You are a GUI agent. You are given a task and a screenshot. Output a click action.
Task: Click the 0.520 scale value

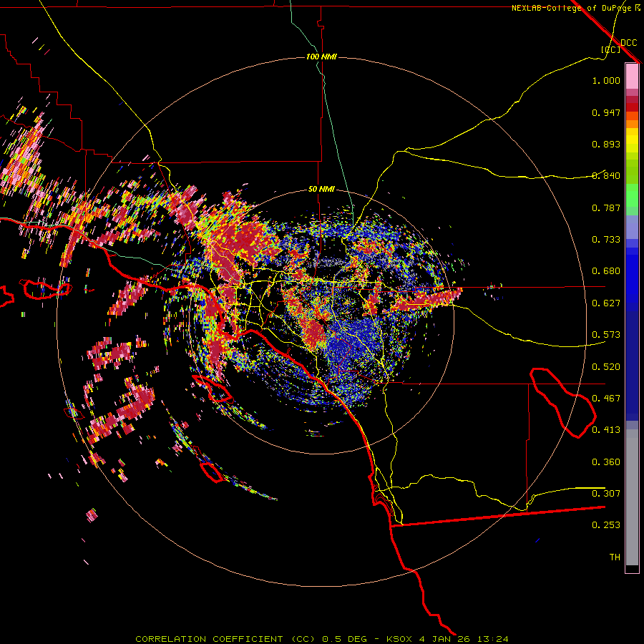(x=606, y=367)
